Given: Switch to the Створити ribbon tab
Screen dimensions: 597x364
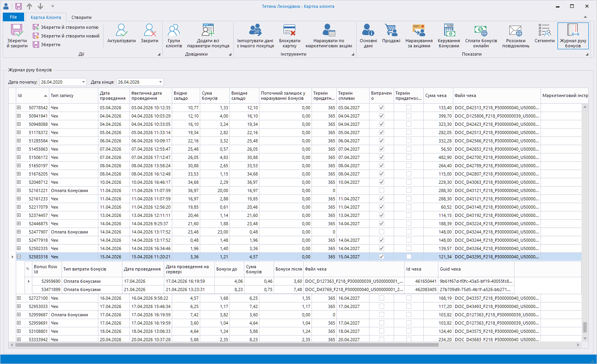Looking at the screenshot, I should tap(81, 17).
